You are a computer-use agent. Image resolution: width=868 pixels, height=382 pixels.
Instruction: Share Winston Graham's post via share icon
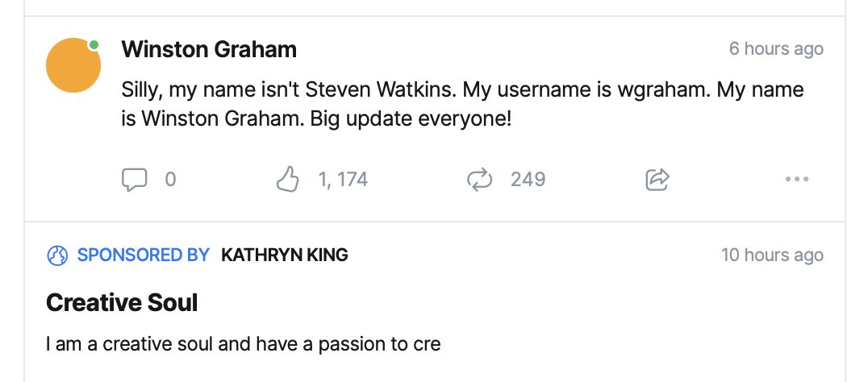657,180
